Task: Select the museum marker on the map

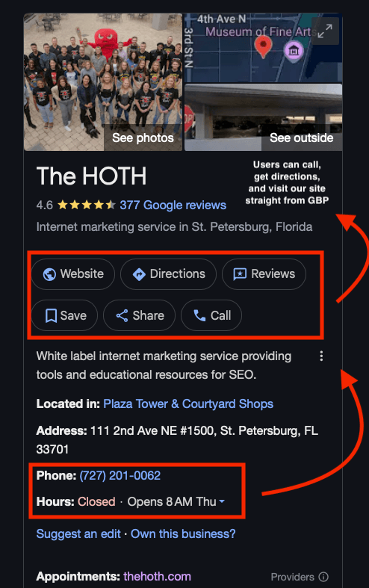Action: click(294, 49)
